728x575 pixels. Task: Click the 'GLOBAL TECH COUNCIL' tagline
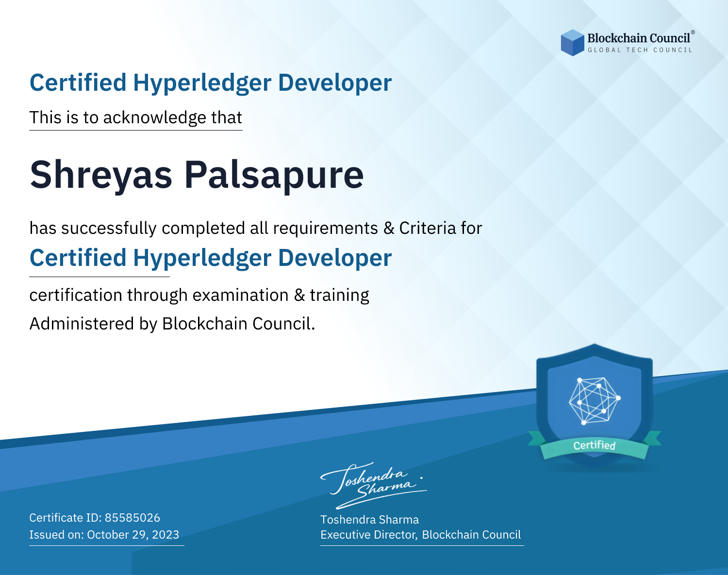point(640,50)
